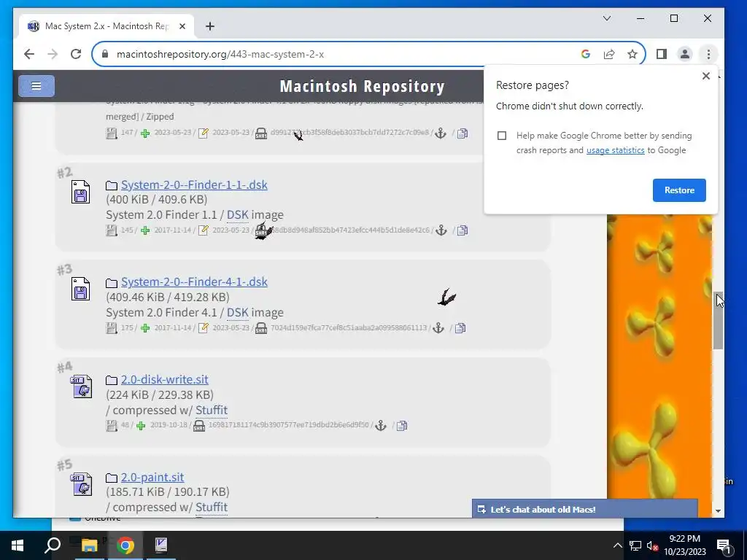Click muted volume icon in system tray
This screenshot has width=747, height=560.
651,545
